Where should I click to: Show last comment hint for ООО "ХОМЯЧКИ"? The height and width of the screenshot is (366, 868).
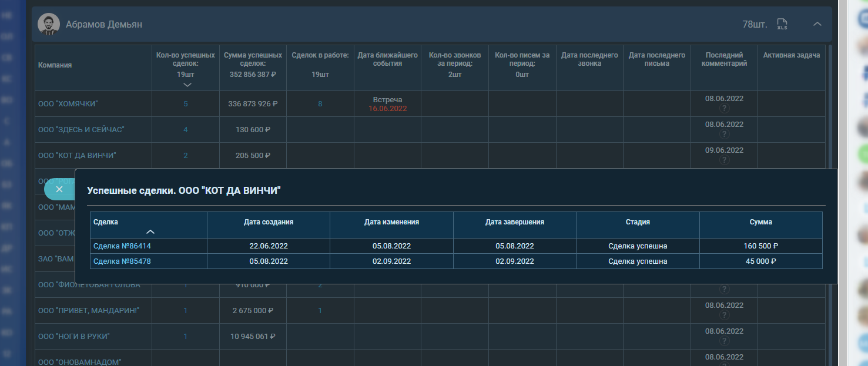click(x=724, y=109)
